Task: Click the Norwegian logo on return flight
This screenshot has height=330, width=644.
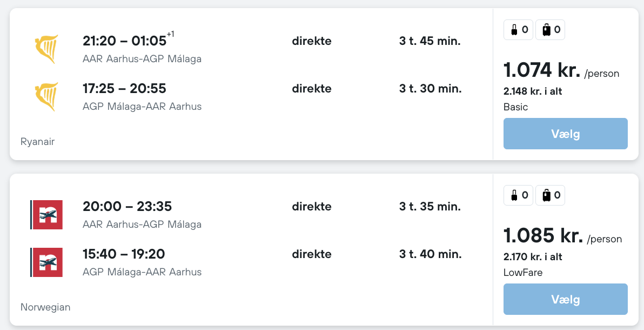Action: [46, 262]
